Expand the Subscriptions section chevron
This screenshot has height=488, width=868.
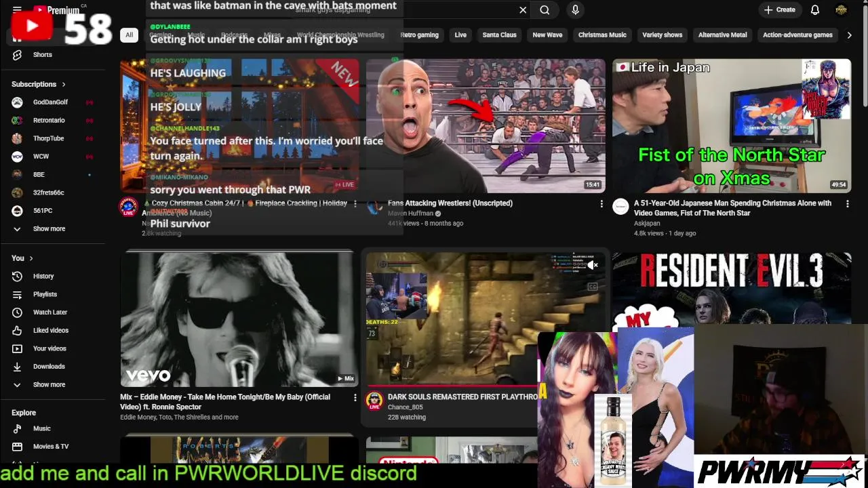tap(64, 85)
